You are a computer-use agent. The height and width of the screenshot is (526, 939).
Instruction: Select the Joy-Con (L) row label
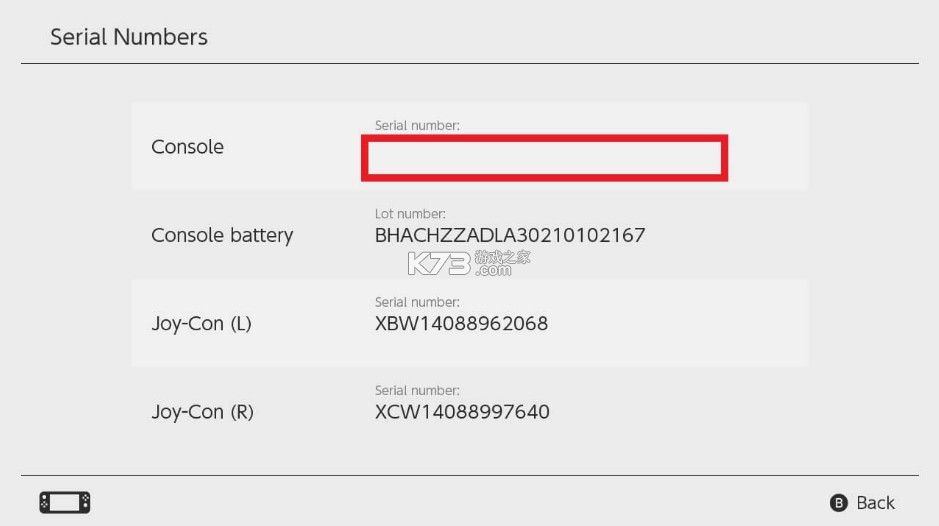201,324
